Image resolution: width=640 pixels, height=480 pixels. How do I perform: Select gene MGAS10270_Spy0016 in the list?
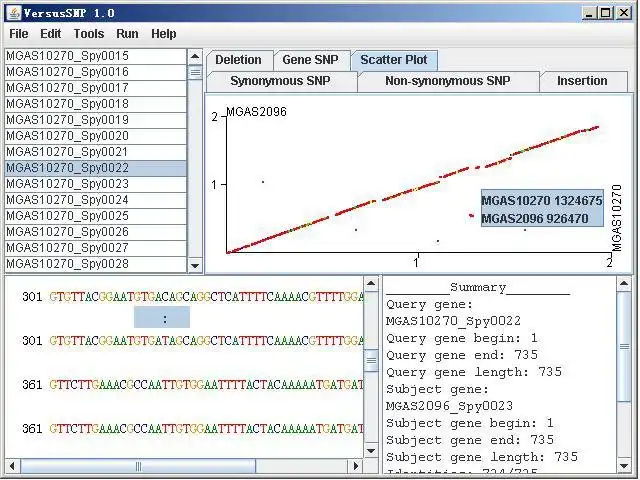pos(96,72)
